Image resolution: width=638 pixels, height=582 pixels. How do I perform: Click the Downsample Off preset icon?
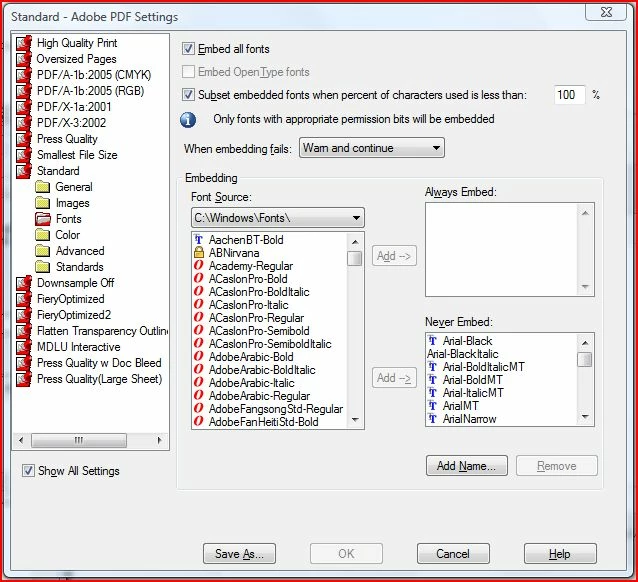tap(24, 283)
